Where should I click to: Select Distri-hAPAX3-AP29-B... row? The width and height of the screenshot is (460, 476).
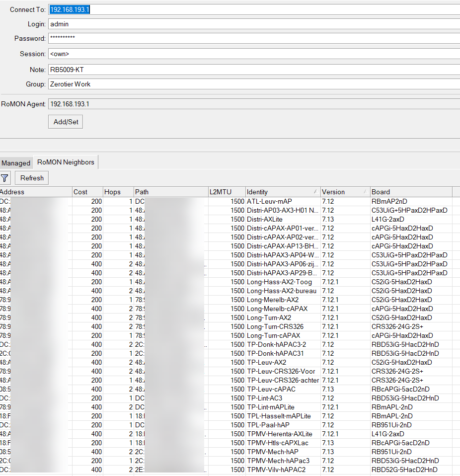click(230, 273)
